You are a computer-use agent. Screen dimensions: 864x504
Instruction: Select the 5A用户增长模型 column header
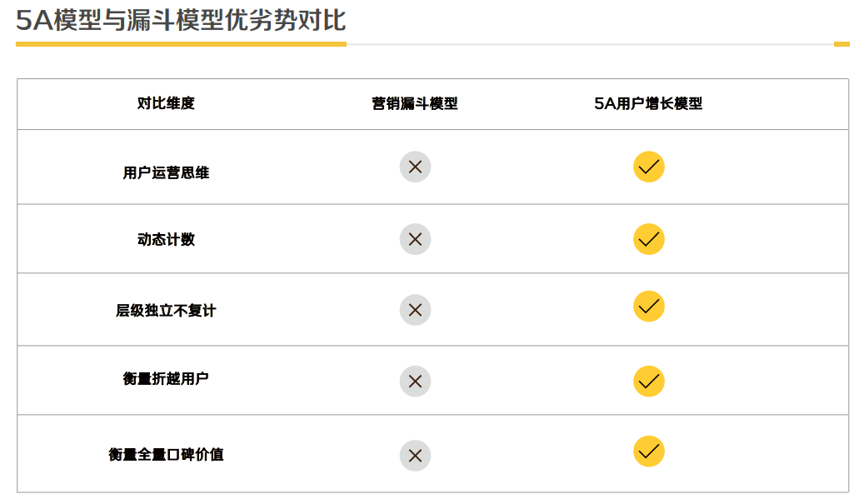(x=648, y=103)
